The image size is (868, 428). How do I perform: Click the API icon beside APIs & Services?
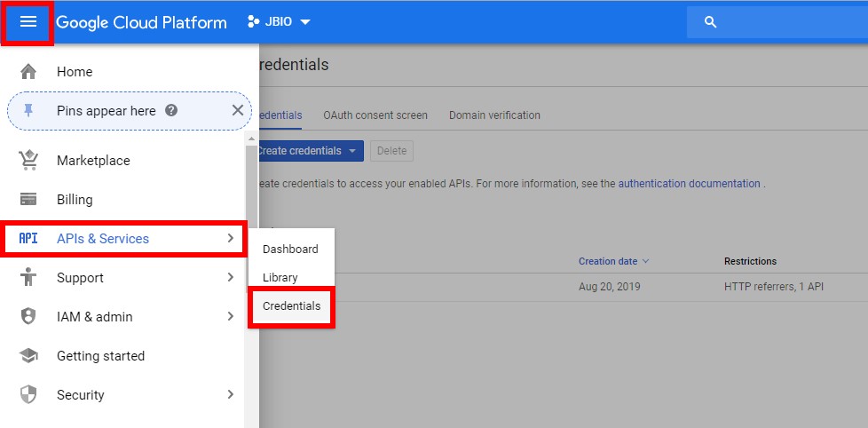click(x=28, y=239)
